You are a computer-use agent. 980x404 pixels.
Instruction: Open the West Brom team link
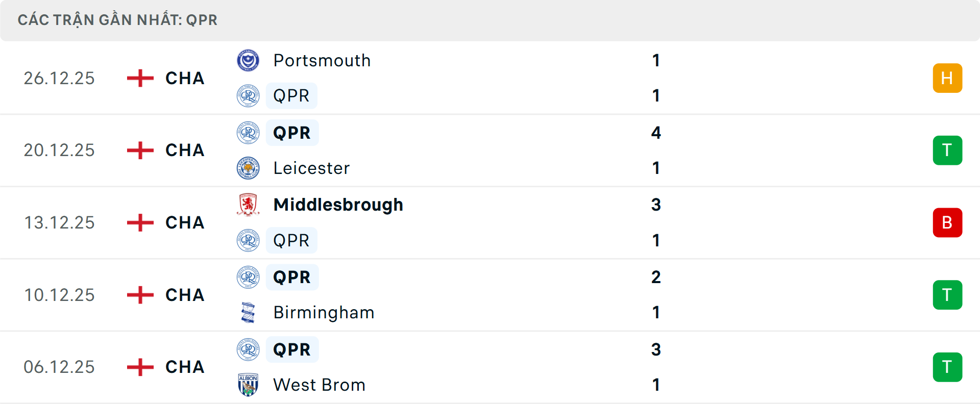(319, 385)
